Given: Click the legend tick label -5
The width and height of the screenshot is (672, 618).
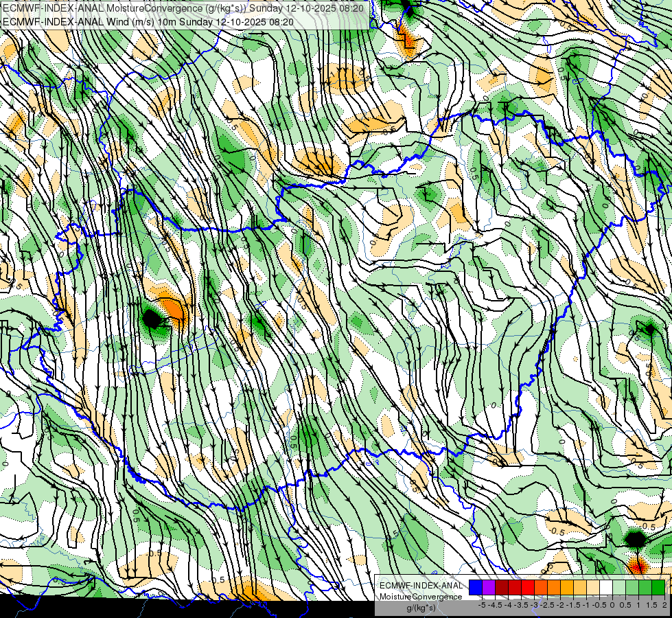Looking at the screenshot, I should click(x=482, y=605).
